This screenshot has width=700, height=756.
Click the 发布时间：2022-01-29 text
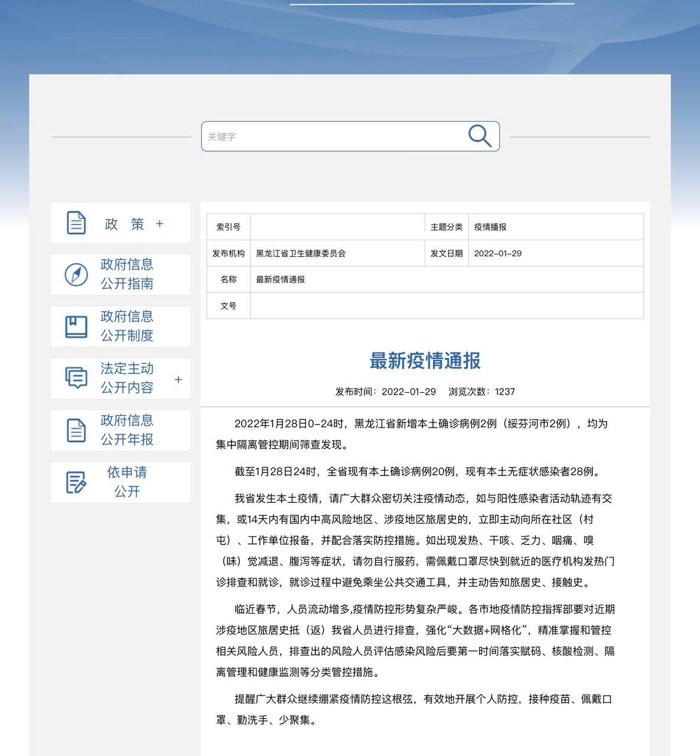pos(386,392)
